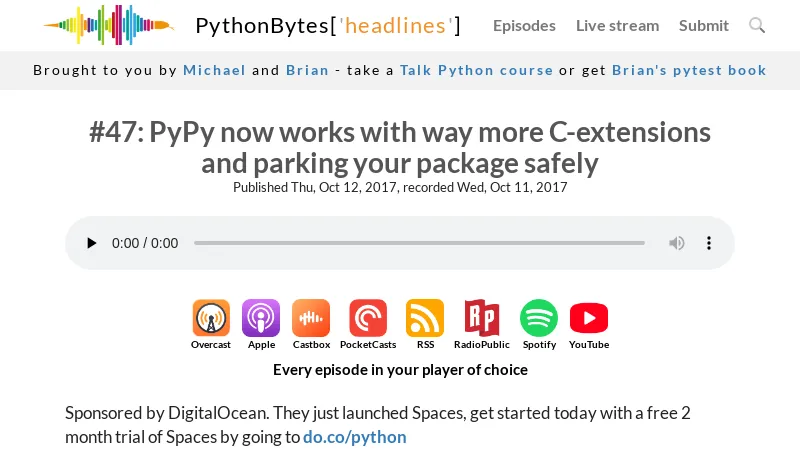Screen dimensions: 800x450
Task: Listen on the Spotify icon
Action: point(539,319)
